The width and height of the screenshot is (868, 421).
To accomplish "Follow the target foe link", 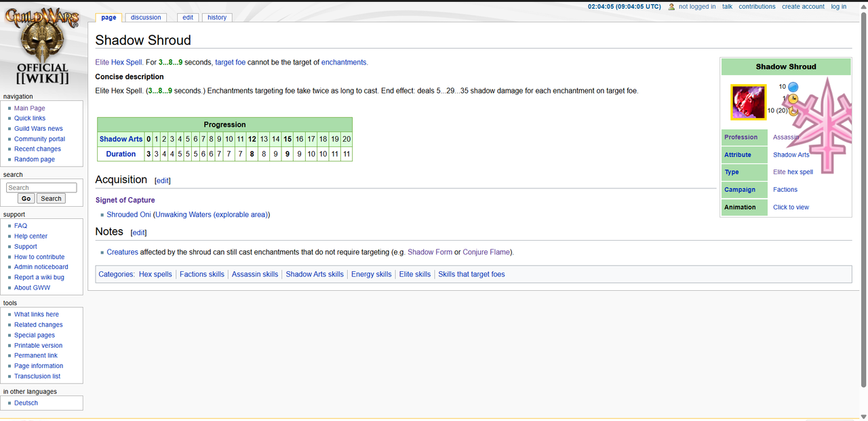I will [230, 62].
